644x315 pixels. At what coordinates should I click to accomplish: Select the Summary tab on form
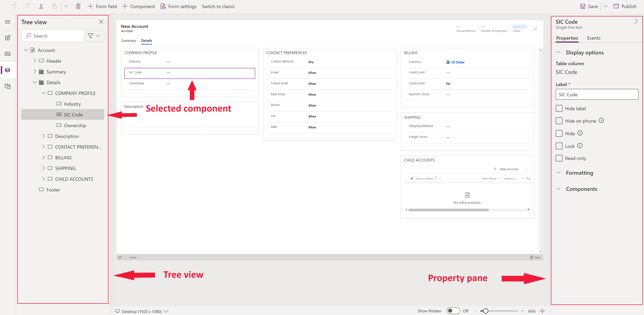click(x=129, y=40)
